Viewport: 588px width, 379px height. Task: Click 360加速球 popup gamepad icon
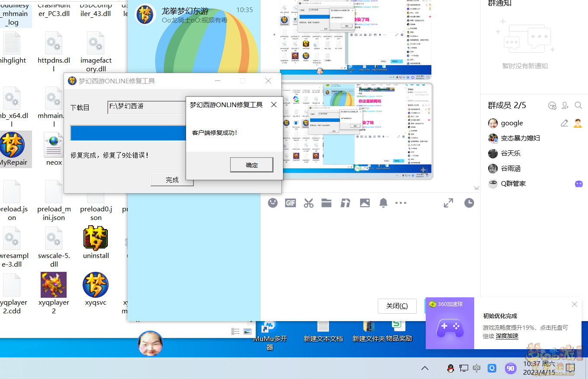pos(450,328)
